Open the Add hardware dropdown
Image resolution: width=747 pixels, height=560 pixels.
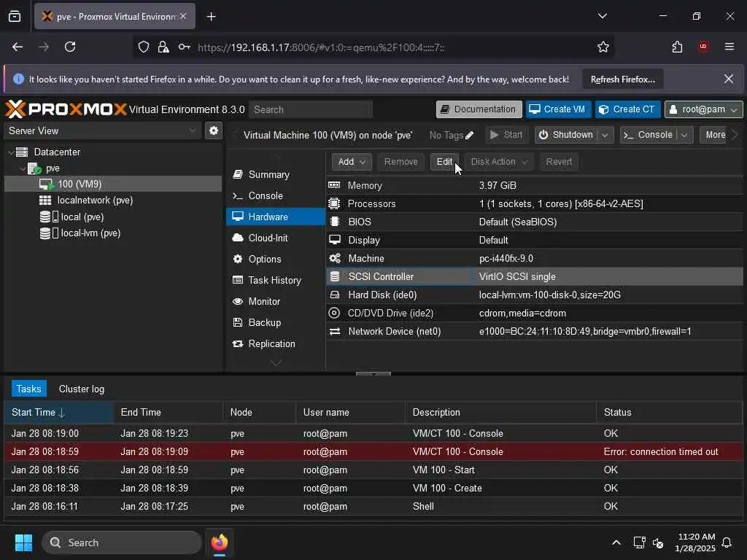[352, 162]
